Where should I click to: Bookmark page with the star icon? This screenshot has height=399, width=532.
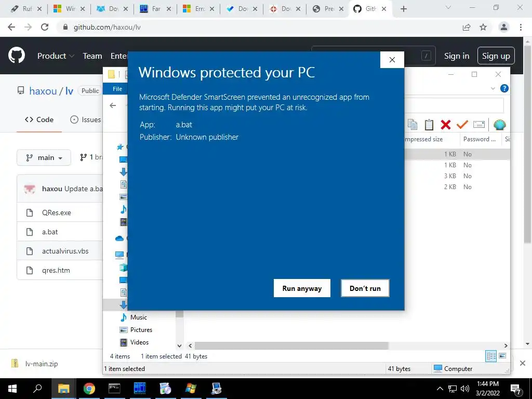483,27
